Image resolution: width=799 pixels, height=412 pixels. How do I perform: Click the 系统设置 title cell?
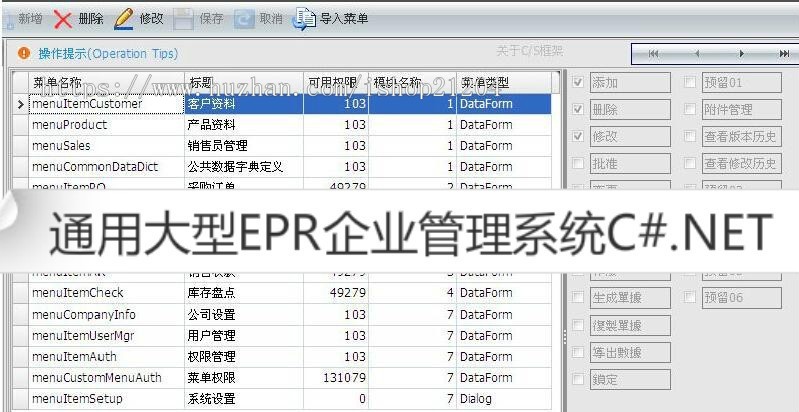(x=244, y=399)
